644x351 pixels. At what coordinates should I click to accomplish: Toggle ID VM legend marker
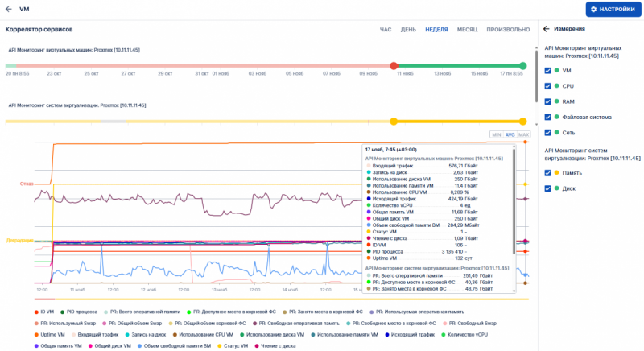click(36, 311)
